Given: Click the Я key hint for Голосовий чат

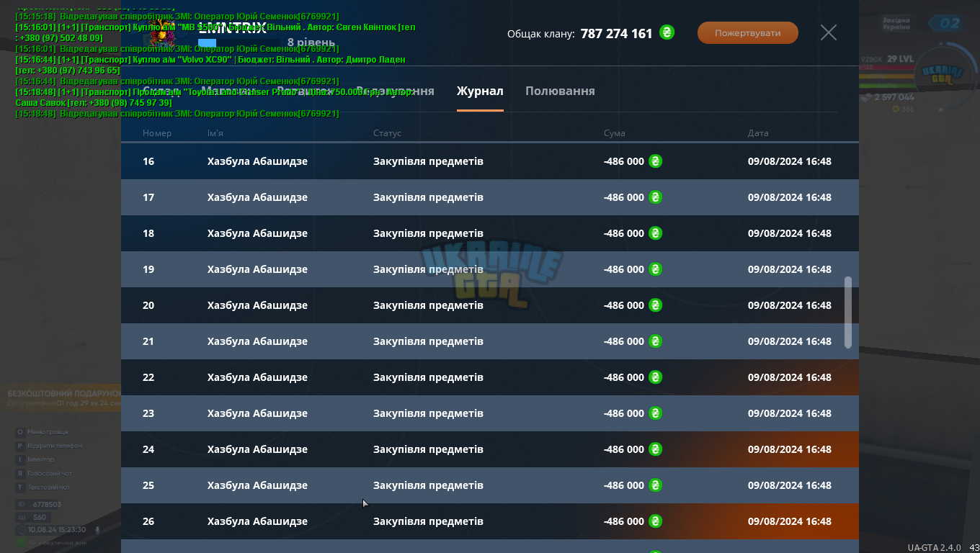Looking at the screenshot, I should pos(20,473).
